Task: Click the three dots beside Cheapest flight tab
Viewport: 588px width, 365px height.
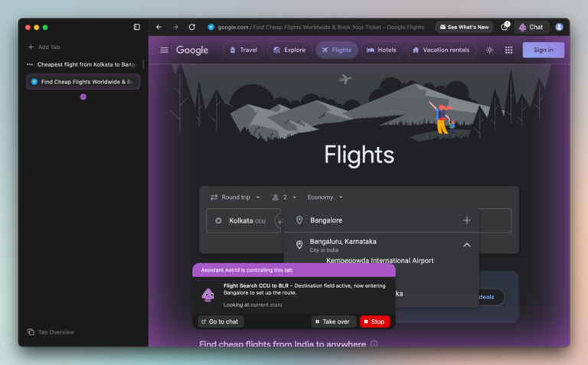Action: 30,64
